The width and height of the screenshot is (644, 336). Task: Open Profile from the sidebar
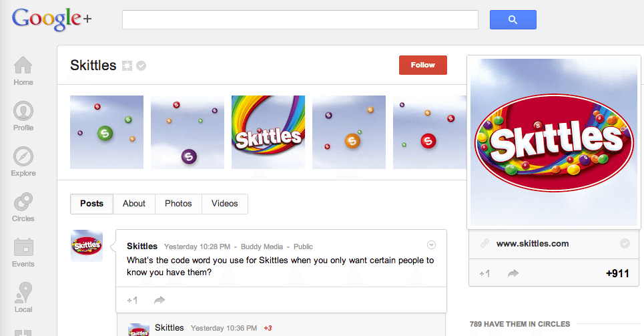23,116
